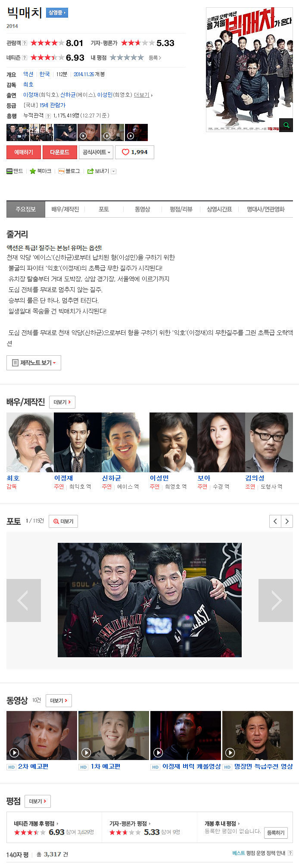Click the green star bookmark icon

click(x=33, y=171)
